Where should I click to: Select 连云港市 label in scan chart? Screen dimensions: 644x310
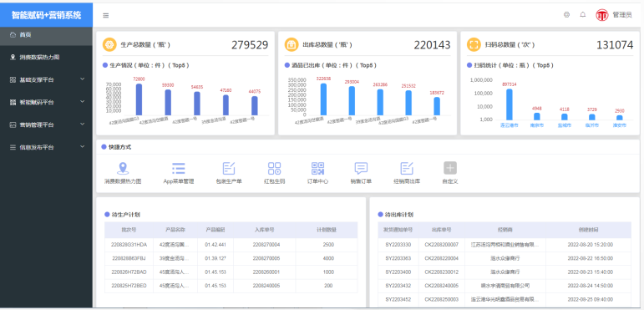click(509, 125)
